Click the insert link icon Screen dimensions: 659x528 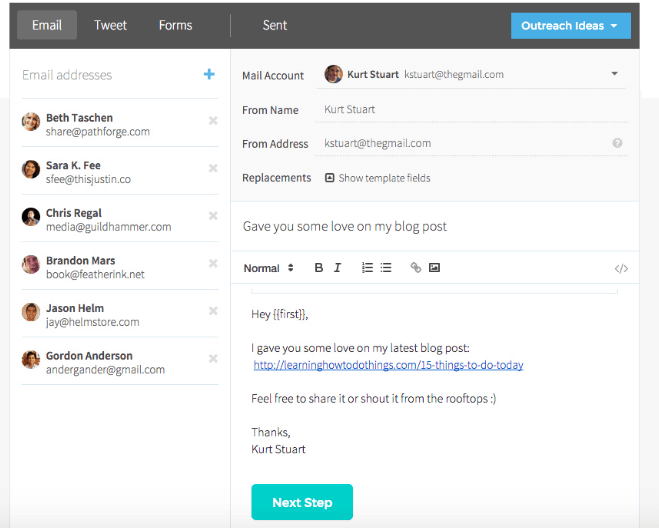pyautogui.click(x=416, y=268)
